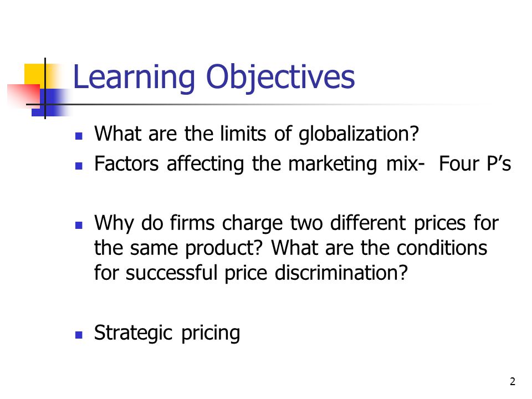
Task: Click the word "Objectives" in the title
Action: coord(280,79)
